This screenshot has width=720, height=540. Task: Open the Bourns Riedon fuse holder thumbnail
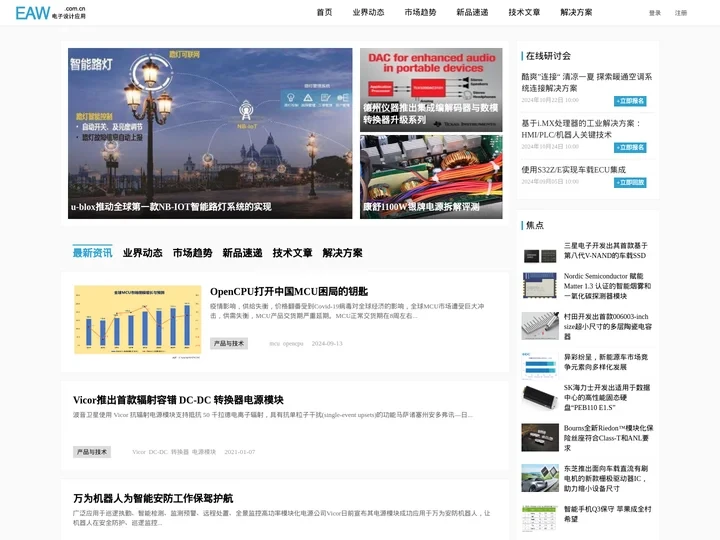coord(540,438)
